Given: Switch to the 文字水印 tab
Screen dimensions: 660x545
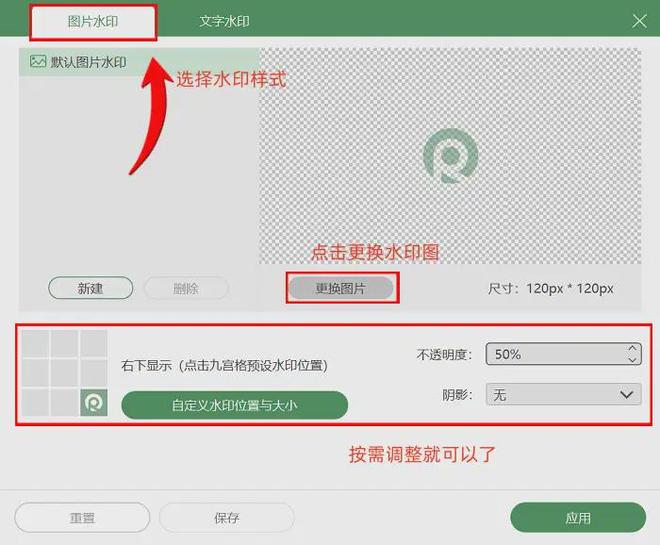Looking at the screenshot, I should [x=224, y=21].
